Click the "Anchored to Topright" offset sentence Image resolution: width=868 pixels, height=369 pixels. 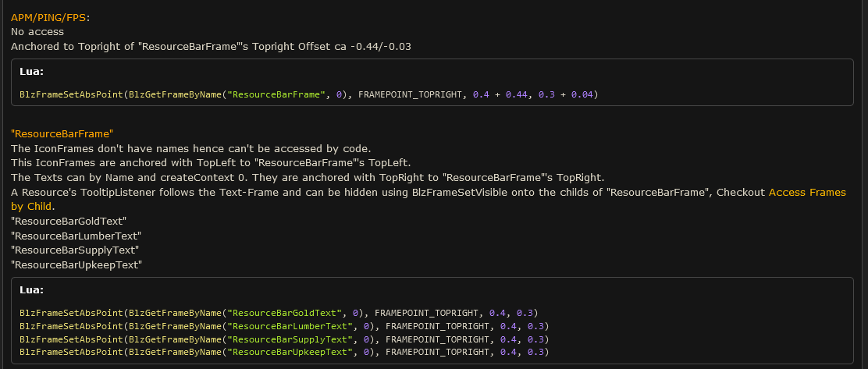coord(211,47)
